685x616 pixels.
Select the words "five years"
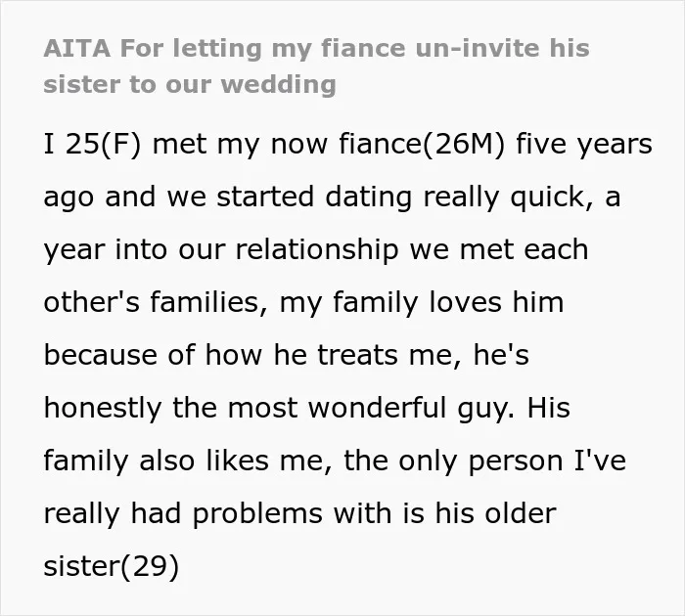(584, 145)
